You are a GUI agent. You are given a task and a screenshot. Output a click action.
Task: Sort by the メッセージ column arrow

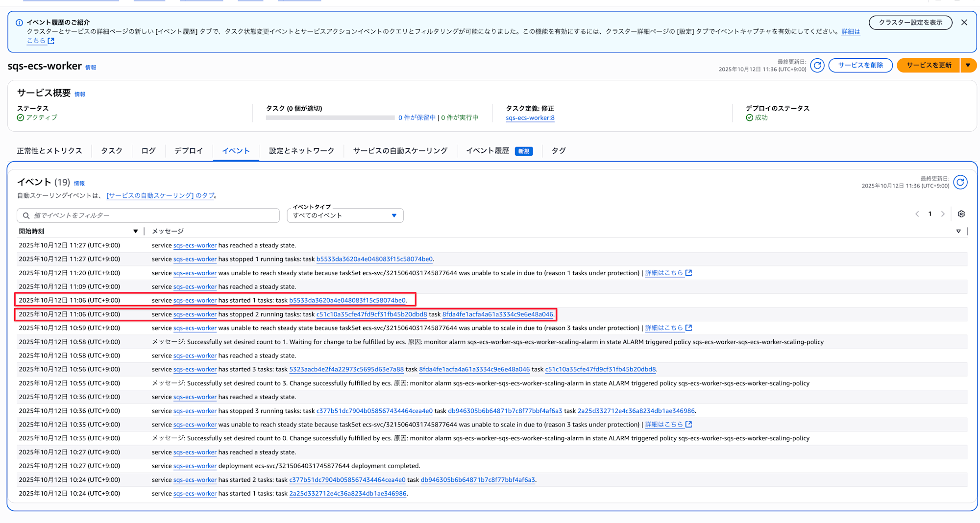pyautogui.click(x=958, y=231)
